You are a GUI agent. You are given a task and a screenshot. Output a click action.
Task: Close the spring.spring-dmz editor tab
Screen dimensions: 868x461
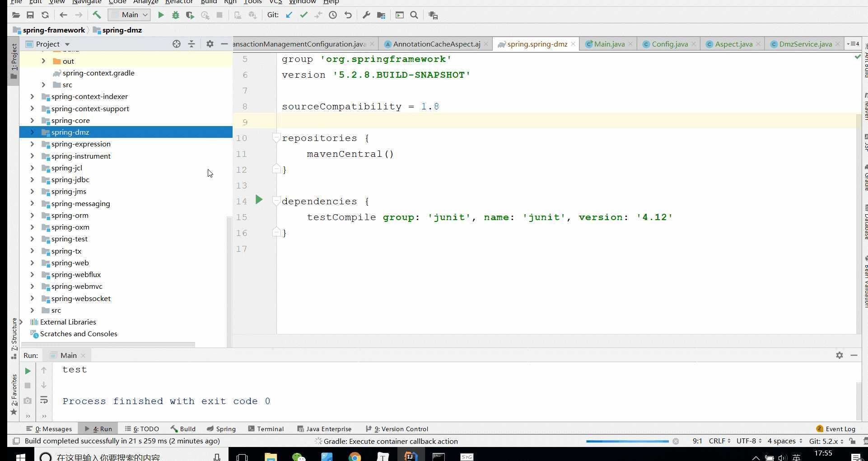click(573, 44)
